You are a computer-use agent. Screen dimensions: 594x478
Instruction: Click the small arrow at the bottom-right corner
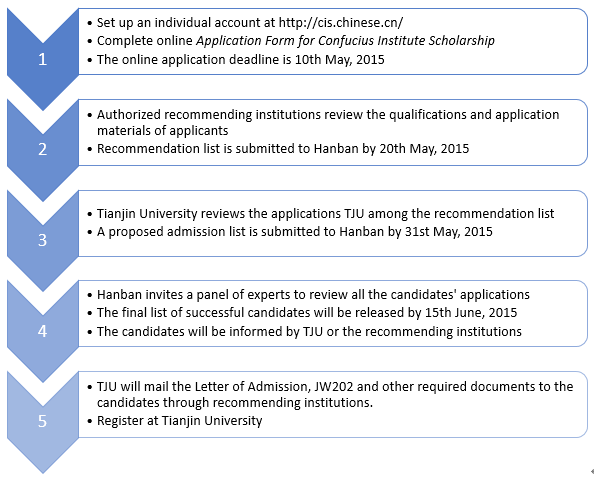click(592, 471)
